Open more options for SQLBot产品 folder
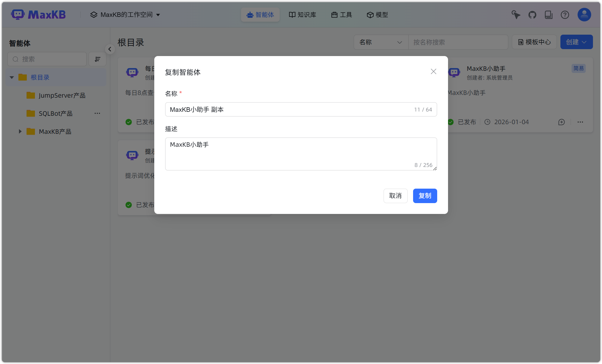 pos(97,113)
